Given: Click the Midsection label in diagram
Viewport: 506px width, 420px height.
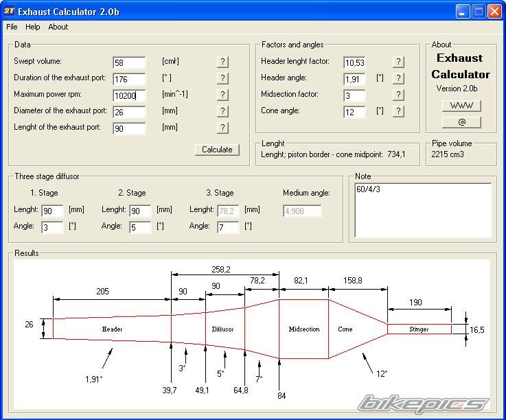Looking at the screenshot, I should [x=304, y=329].
